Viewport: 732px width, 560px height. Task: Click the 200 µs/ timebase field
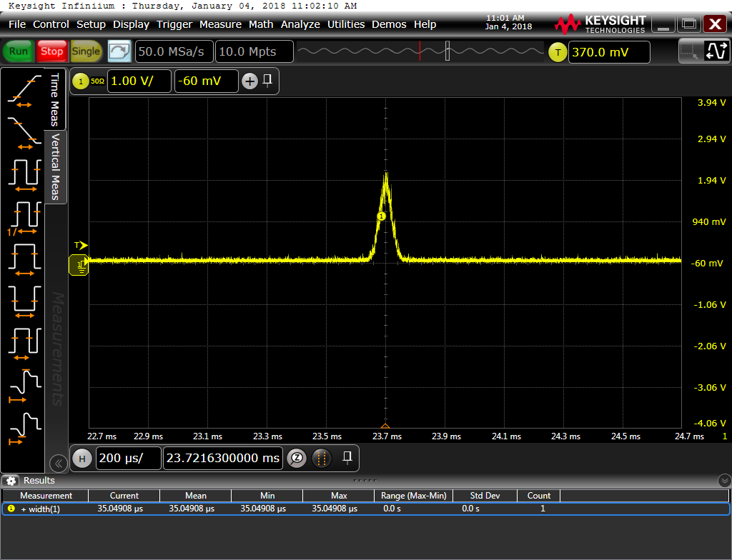129,459
